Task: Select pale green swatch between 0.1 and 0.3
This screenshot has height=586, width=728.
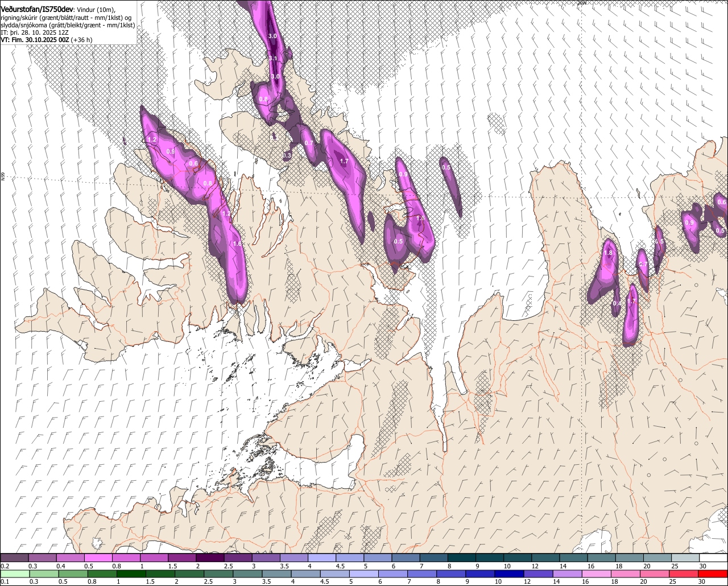Action: tap(15, 573)
